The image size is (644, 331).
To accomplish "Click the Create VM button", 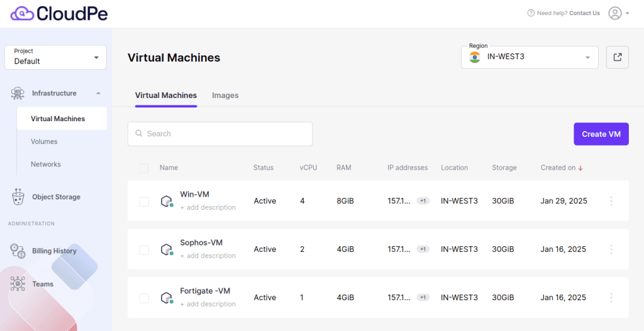I will [601, 134].
